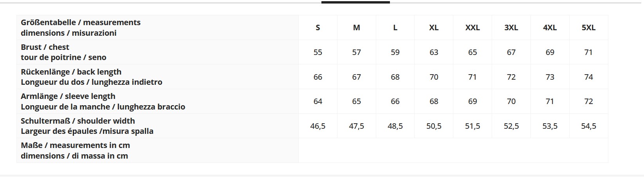The image size is (644, 179).
Task: Click the S size column header
Action: coord(317,27)
